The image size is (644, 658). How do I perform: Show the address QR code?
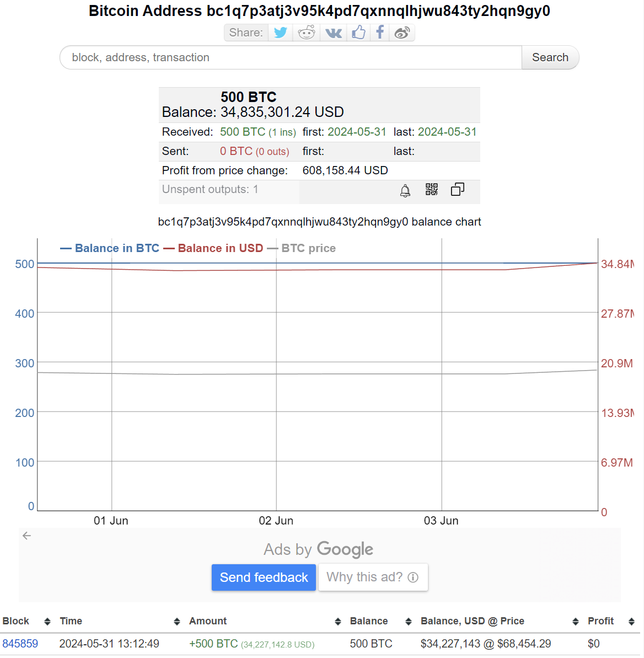tap(432, 190)
